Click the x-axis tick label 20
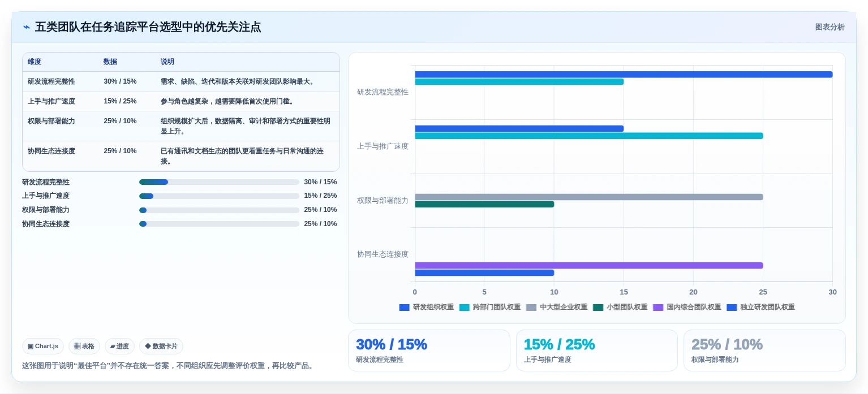Image resolution: width=868 pixels, height=394 pixels. pos(693,292)
